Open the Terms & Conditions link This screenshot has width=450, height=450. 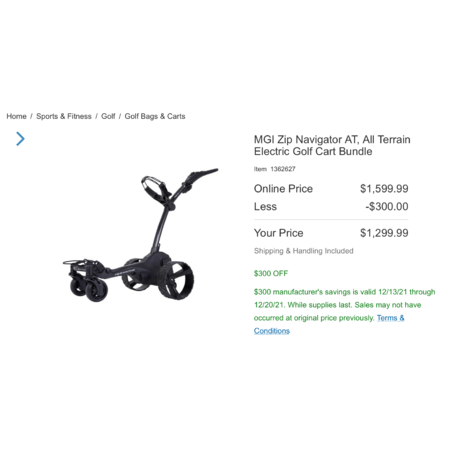[x=329, y=324]
